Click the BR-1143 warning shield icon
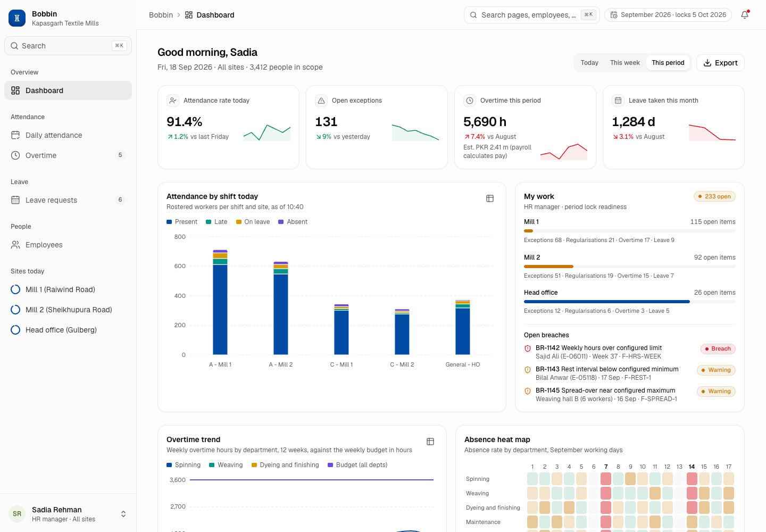 [528, 370]
